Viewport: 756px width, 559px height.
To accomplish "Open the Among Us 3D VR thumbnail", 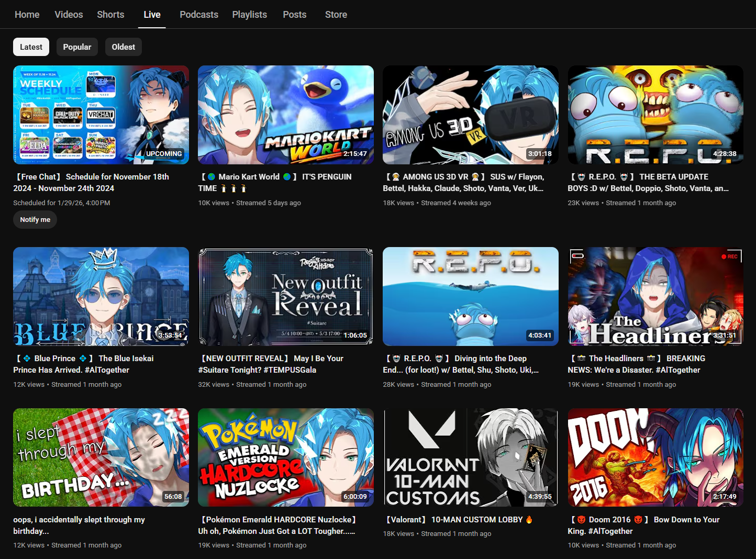I will click(x=471, y=115).
